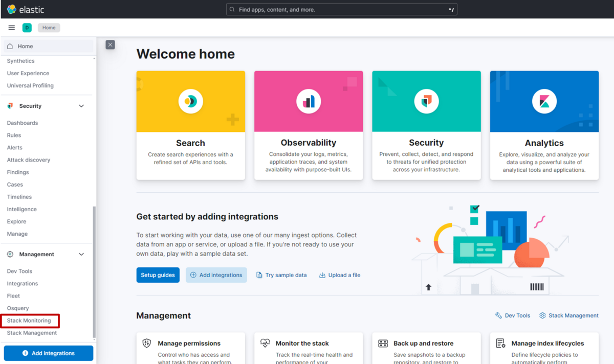The image size is (614, 364).
Task: Click the Observability card logo icon
Action: 309,101
